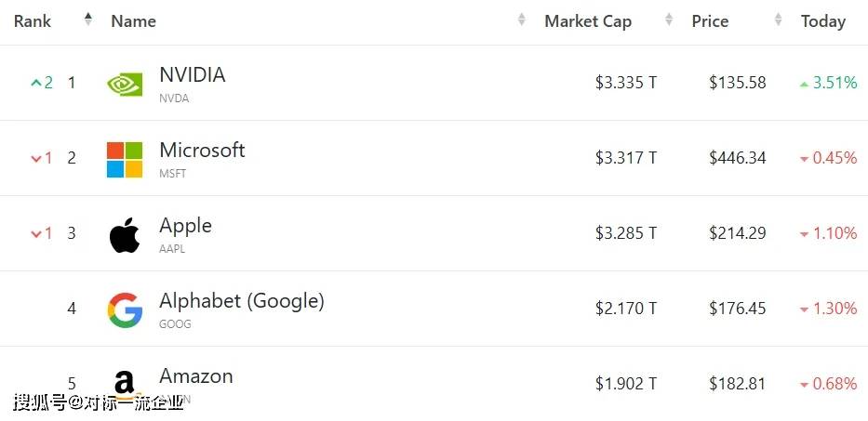
Task: Click the Market Cap column header text
Action: pos(588,21)
